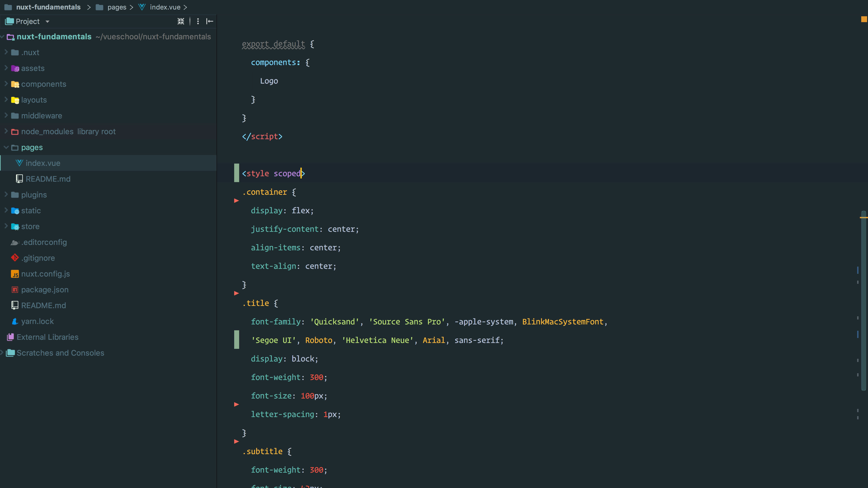Click the change marker beside style scoped line
The width and height of the screenshot is (868, 488).
point(236,173)
